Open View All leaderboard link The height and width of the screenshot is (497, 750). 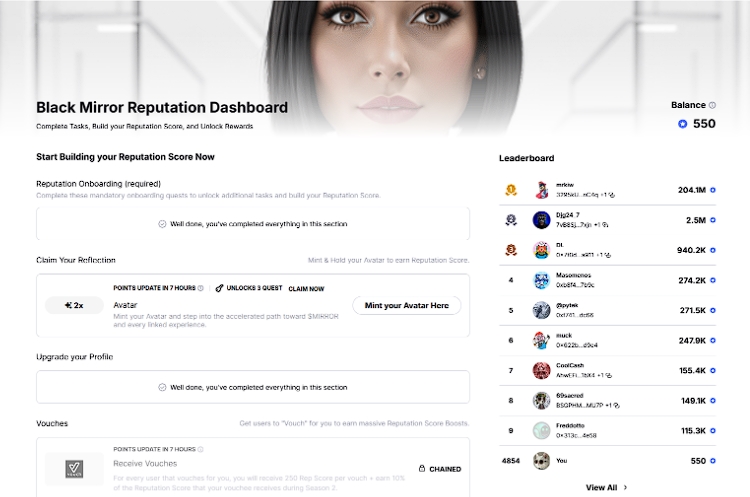[x=601, y=487]
